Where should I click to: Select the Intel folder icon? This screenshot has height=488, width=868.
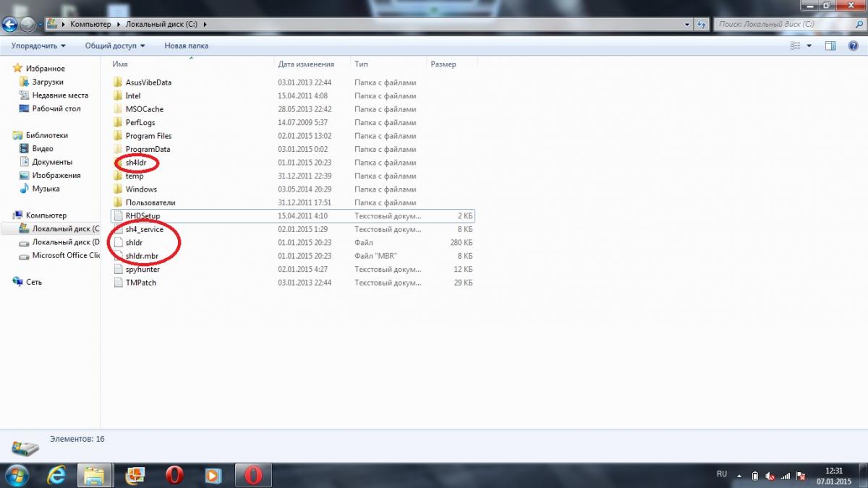[x=119, y=95]
